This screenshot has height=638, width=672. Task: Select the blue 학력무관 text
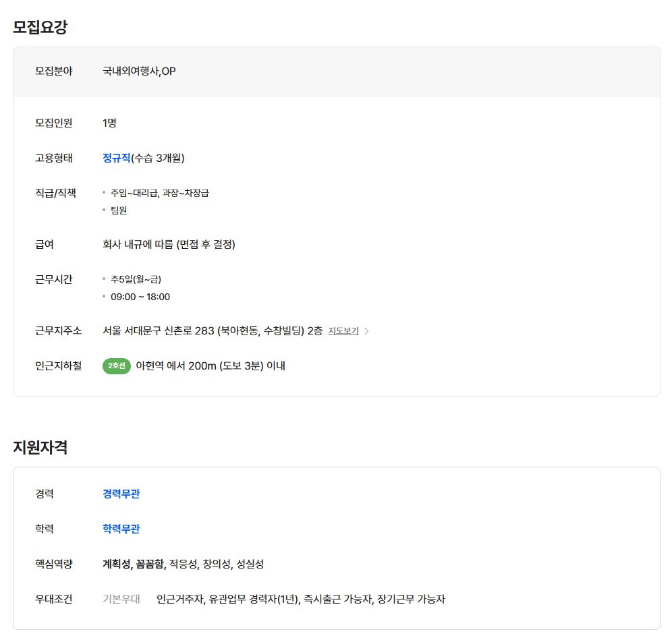(121, 529)
